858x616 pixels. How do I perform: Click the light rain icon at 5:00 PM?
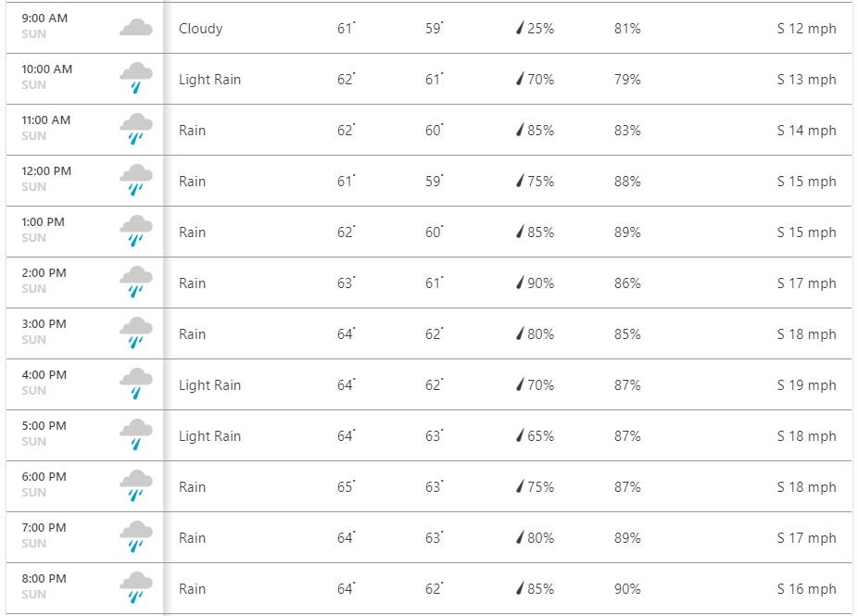(x=135, y=435)
